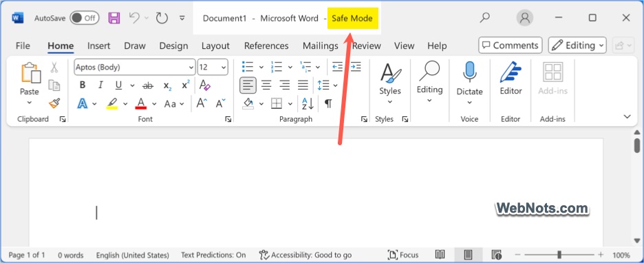644x263 pixels.
Task: Click the Add-ins icon
Action: [x=552, y=72]
